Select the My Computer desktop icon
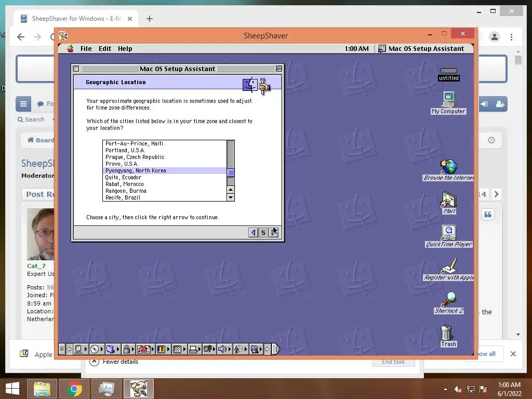The width and height of the screenshot is (532, 399). [448, 103]
